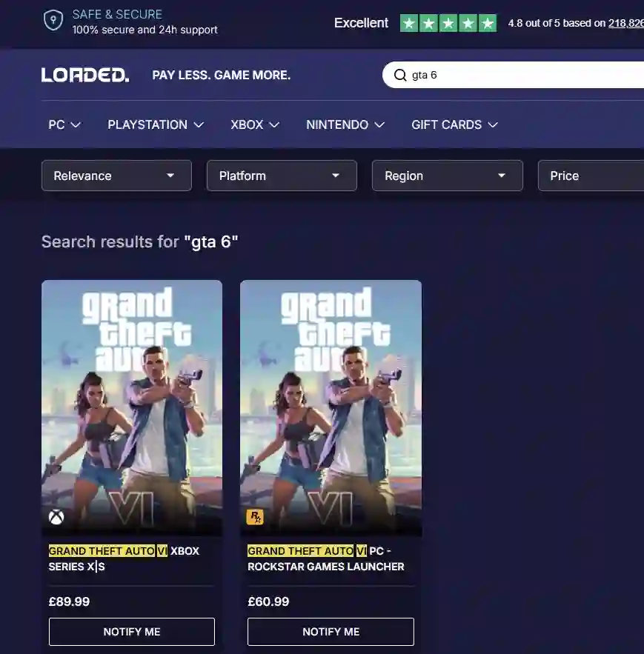This screenshot has height=654, width=644.
Task: Open the Nintendo navigation menu
Action: (x=345, y=124)
